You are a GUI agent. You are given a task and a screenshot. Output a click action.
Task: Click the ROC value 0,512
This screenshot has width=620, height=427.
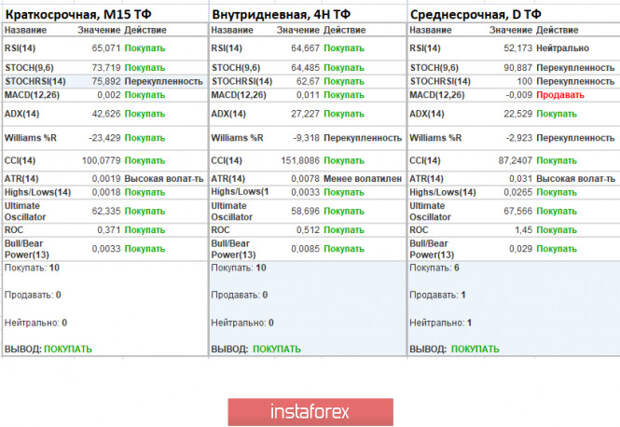coord(308,230)
